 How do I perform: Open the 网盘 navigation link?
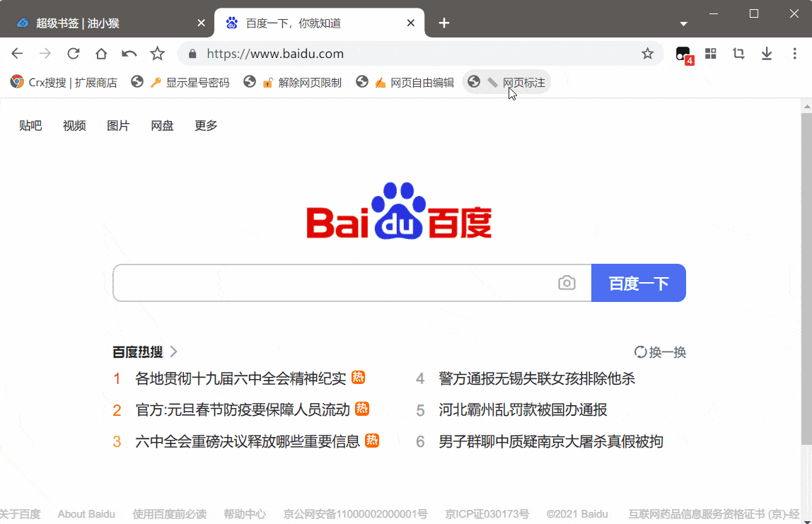(162, 126)
